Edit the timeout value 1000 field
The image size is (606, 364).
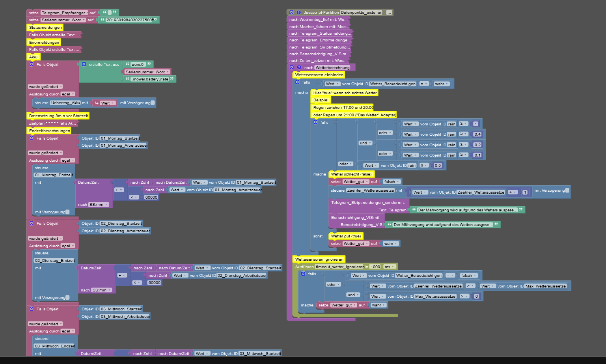tap(375, 267)
